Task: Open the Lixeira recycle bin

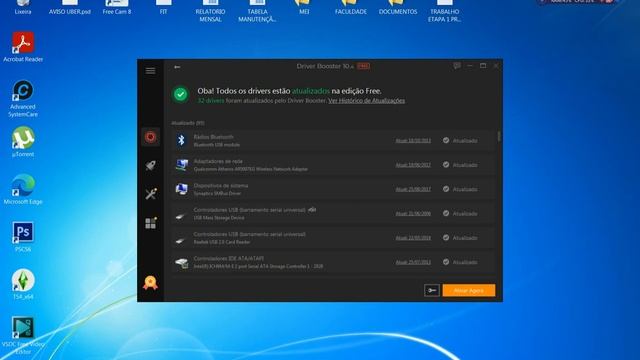Action: [23, 8]
